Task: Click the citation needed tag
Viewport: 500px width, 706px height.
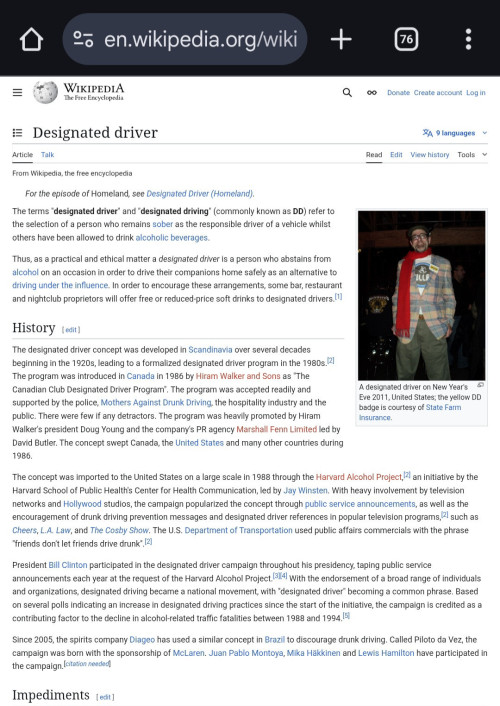Action: click(x=87, y=664)
